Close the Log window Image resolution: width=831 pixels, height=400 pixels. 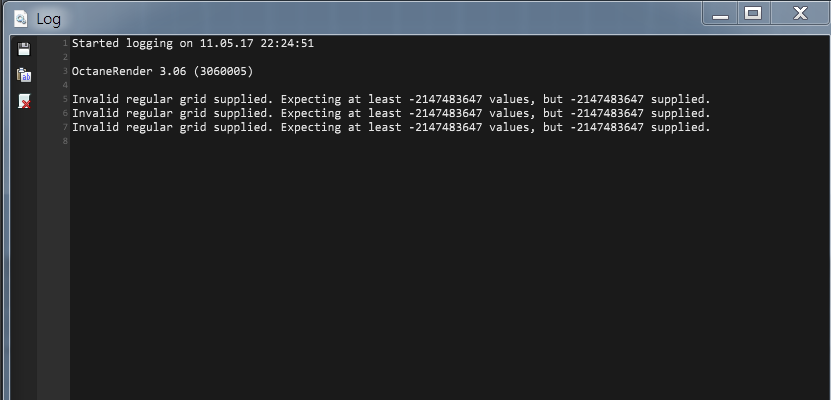coord(799,14)
